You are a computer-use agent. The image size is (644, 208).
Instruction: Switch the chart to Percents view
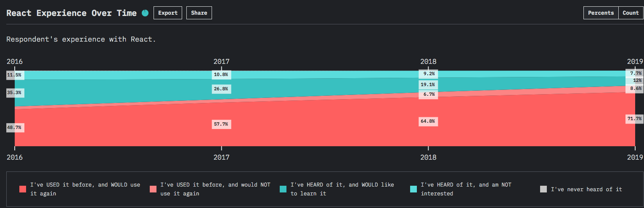pos(601,13)
